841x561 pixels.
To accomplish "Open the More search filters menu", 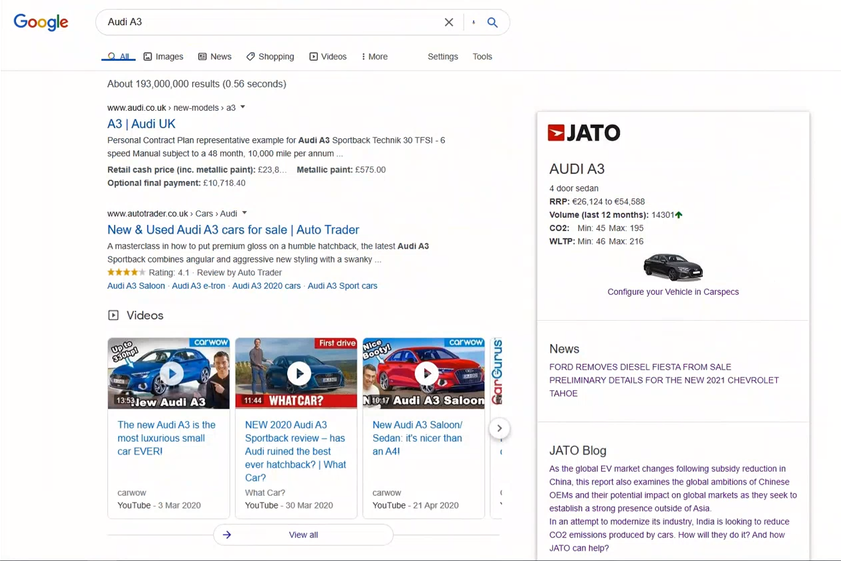I will pos(374,57).
